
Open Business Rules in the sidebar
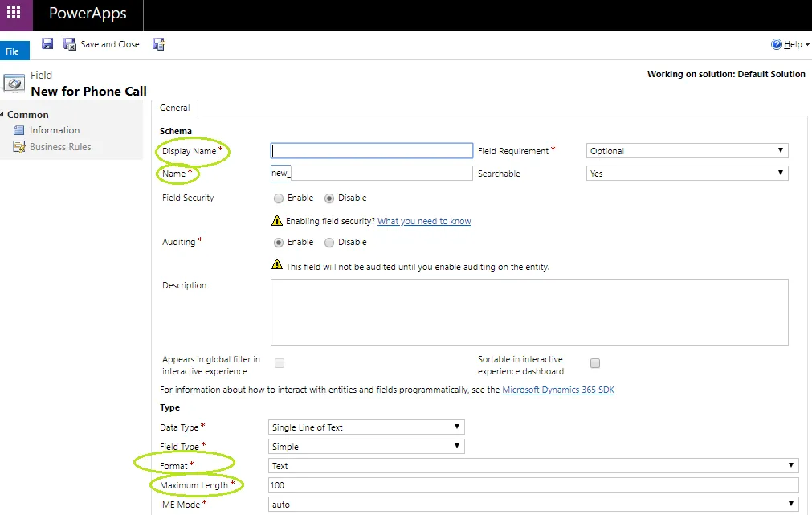[x=60, y=147]
